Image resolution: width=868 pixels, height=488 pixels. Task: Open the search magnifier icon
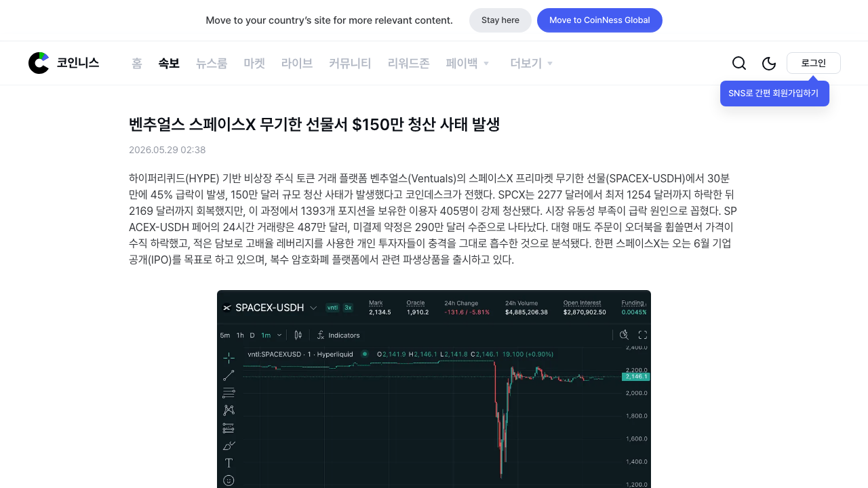pyautogui.click(x=739, y=63)
